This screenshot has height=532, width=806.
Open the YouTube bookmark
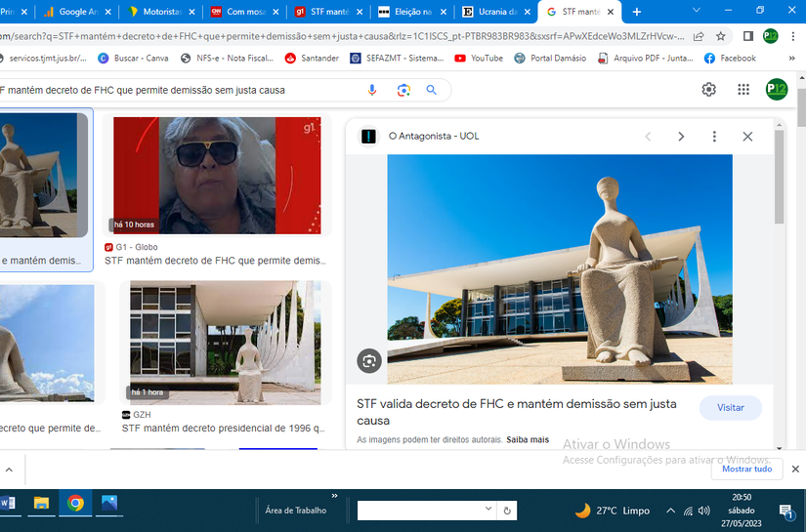pyautogui.click(x=479, y=58)
